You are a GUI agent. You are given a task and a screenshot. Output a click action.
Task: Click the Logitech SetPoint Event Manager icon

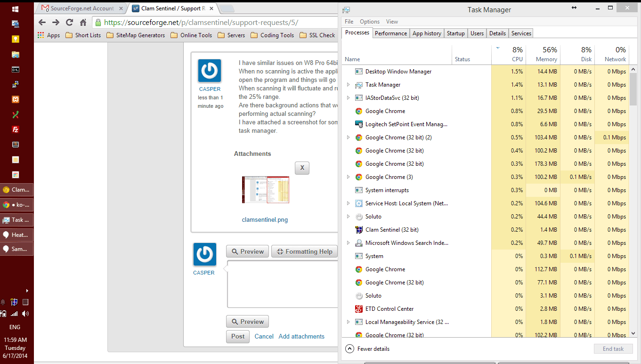358,124
